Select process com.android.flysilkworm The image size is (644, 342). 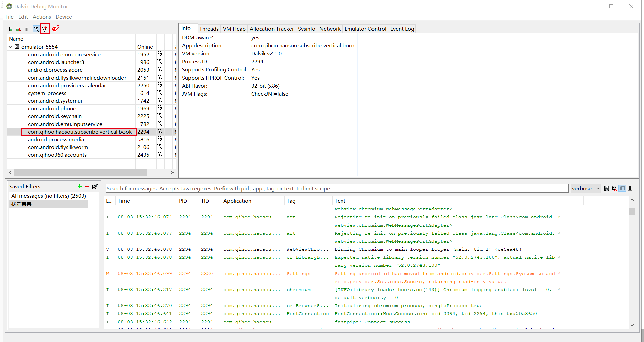58,147
